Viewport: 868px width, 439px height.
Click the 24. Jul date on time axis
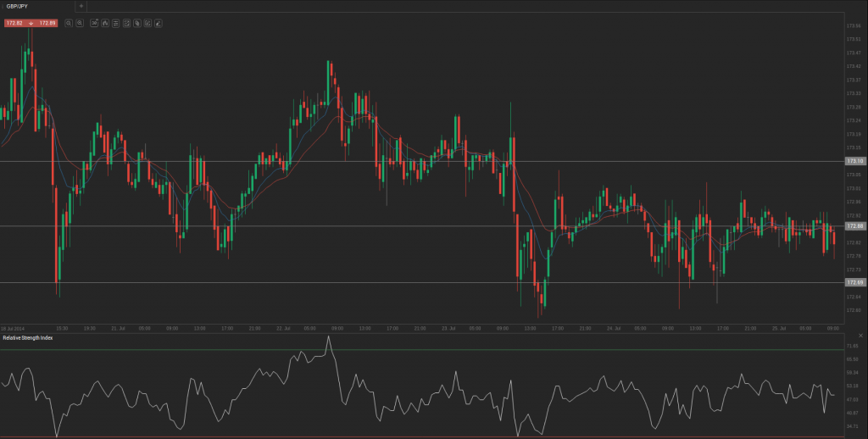click(614, 327)
